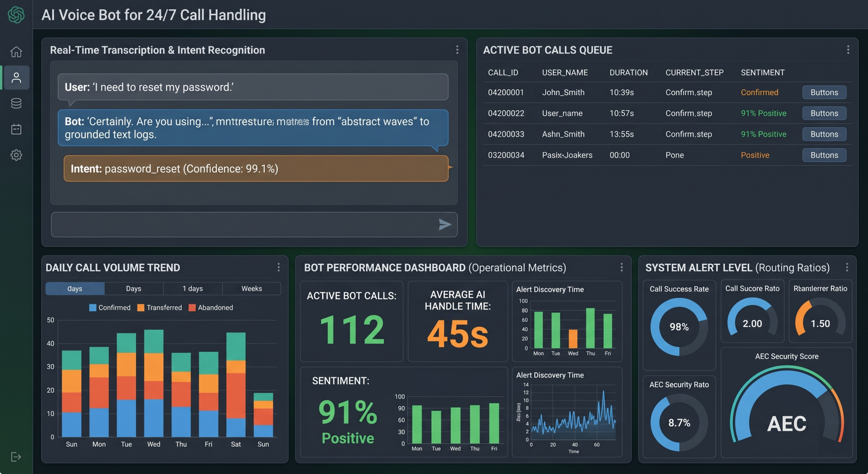868x474 pixels.
Task: Open the Home icon in sidebar
Action: [16, 52]
